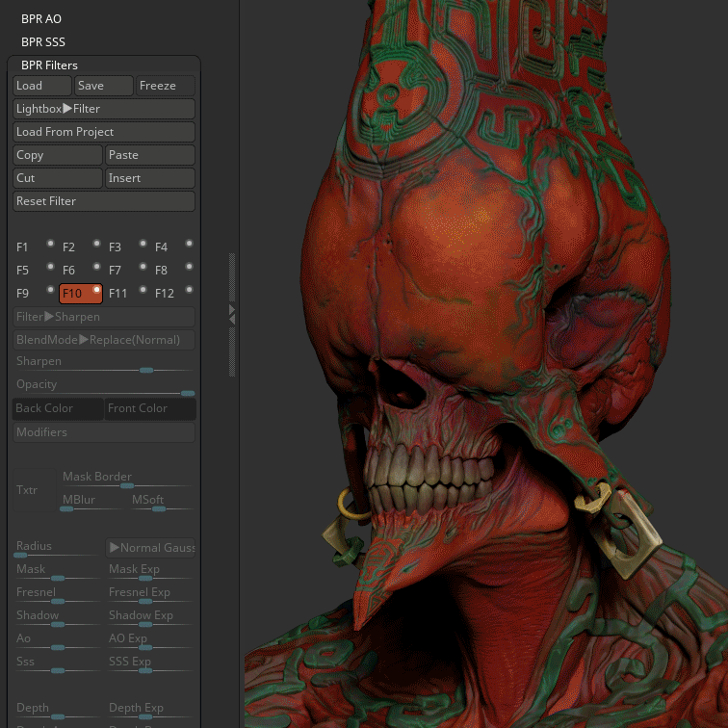
Task: Click Reset Filter
Action: pyautogui.click(x=104, y=201)
